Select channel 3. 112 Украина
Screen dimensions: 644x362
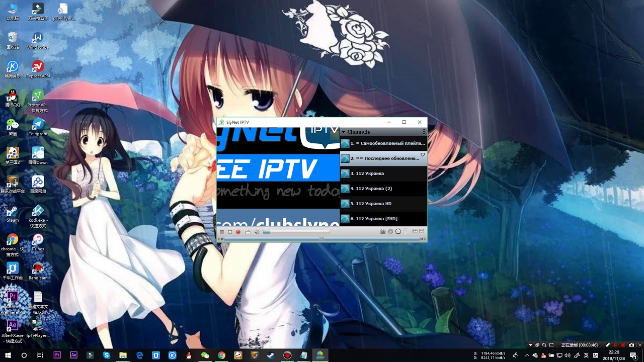click(383, 173)
